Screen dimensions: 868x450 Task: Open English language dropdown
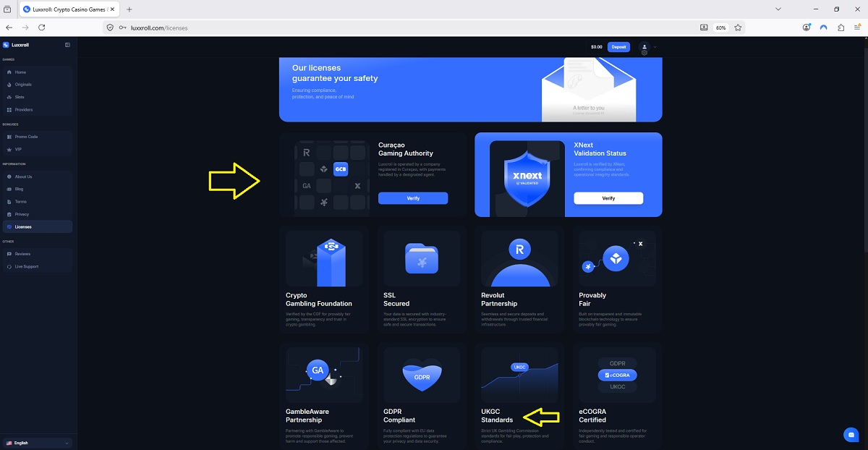tap(37, 443)
